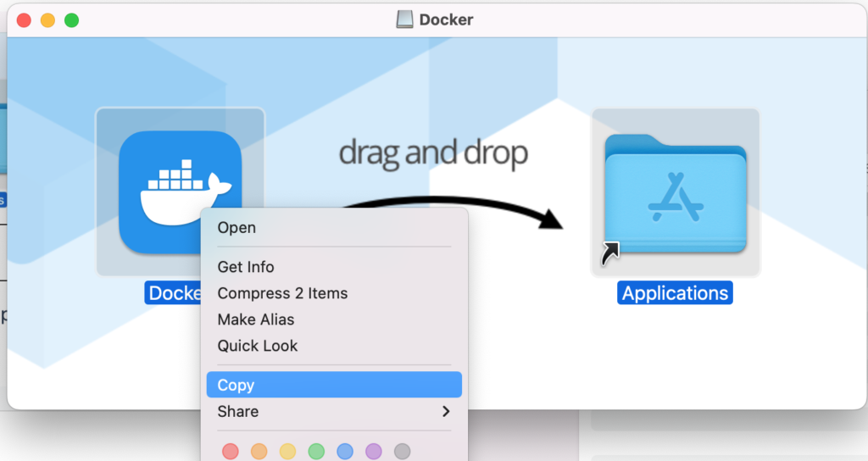Choose Get Info in the context menu
868x461 pixels.
246,267
